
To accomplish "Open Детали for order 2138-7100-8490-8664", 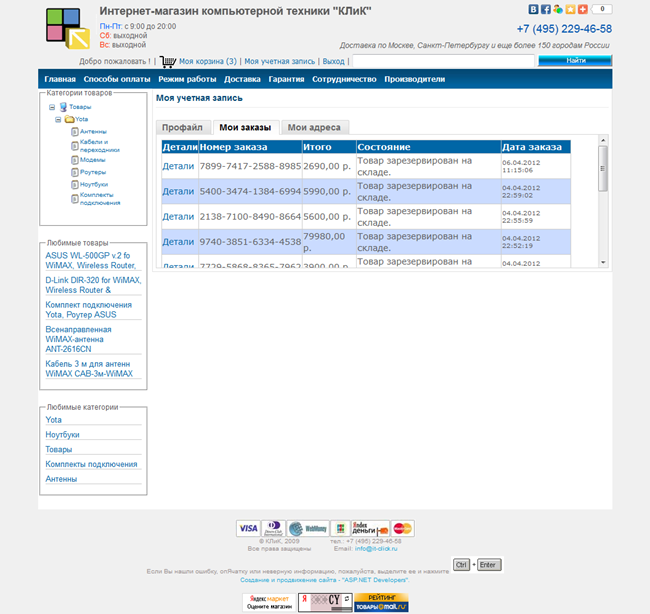I will click(x=178, y=217).
